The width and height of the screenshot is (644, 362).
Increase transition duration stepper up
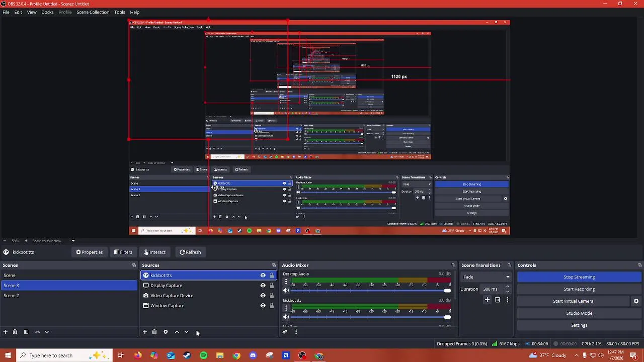(x=507, y=287)
